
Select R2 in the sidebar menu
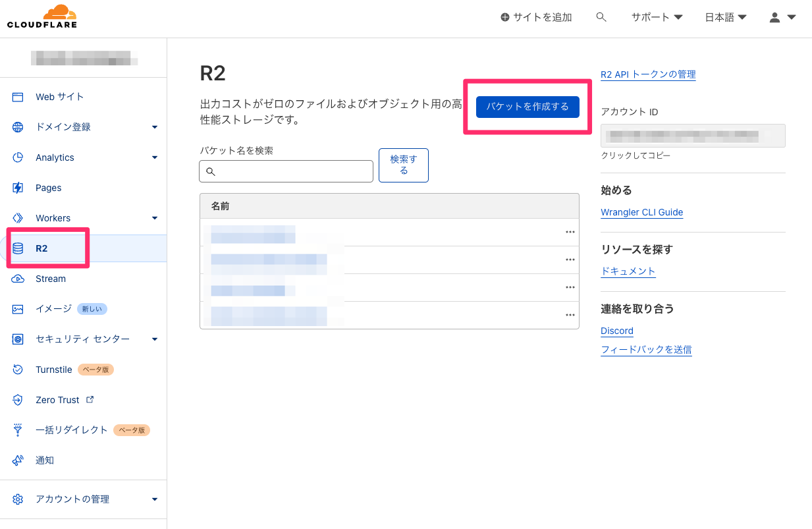click(x=41, y=248)
